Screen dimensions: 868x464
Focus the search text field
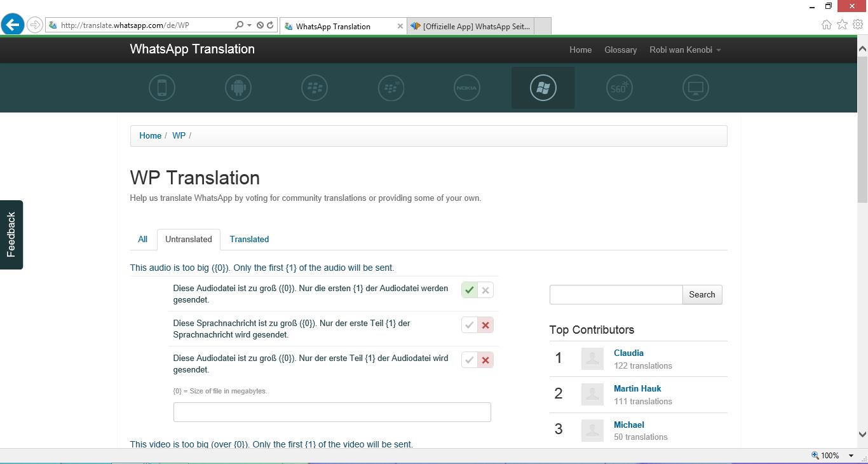point(616,294)
